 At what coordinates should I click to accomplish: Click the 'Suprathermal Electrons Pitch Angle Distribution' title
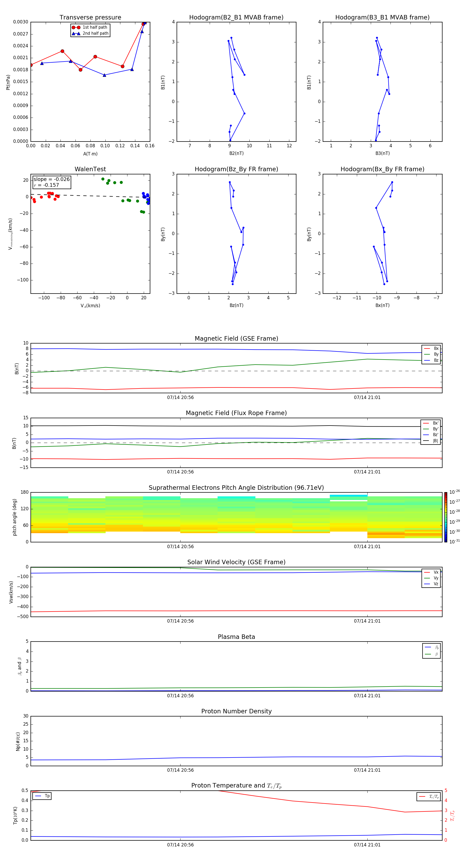pos(236,488)
